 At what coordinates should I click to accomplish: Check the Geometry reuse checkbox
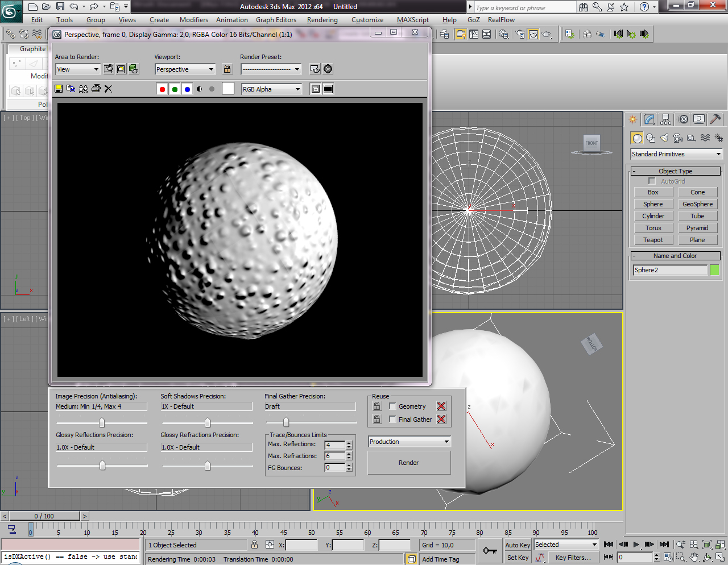pyautogui.click(x=392, y=406)
